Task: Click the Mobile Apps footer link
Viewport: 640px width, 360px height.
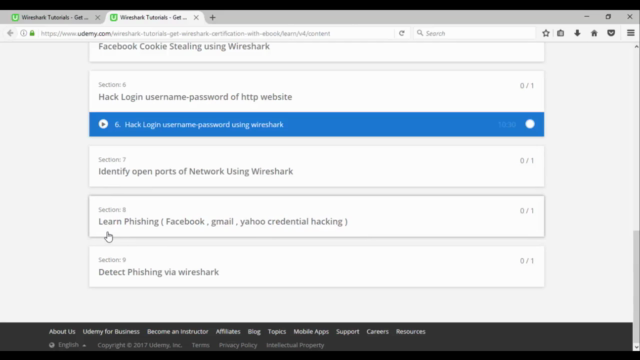Action: pyautogui.click(x=311, y=331)
